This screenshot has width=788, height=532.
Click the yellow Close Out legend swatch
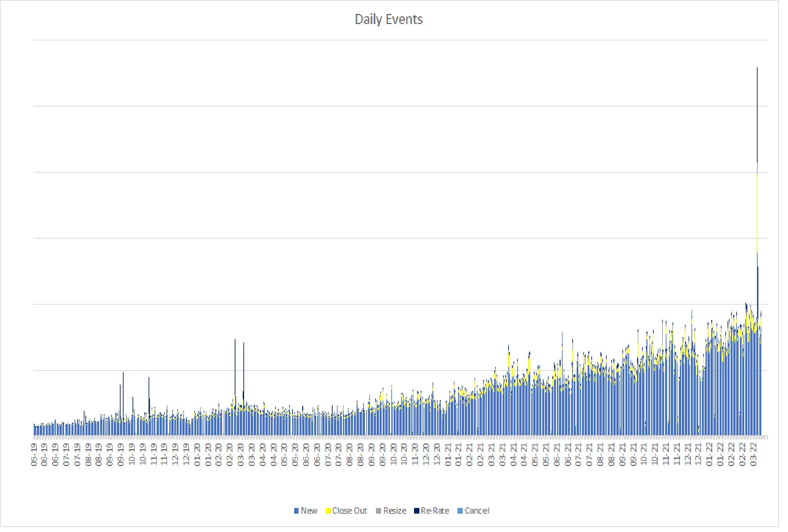[328, 511]
